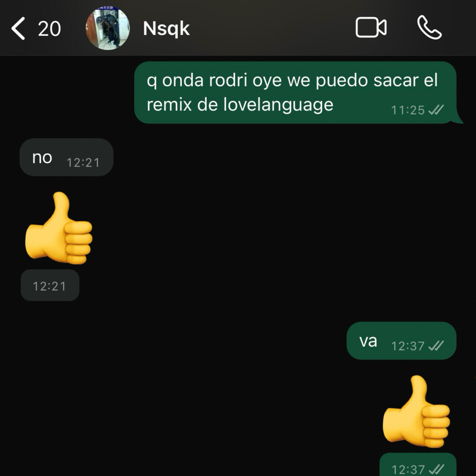Open contact info via Nsqk name
The image size is (476, 476).
[166, 28]
